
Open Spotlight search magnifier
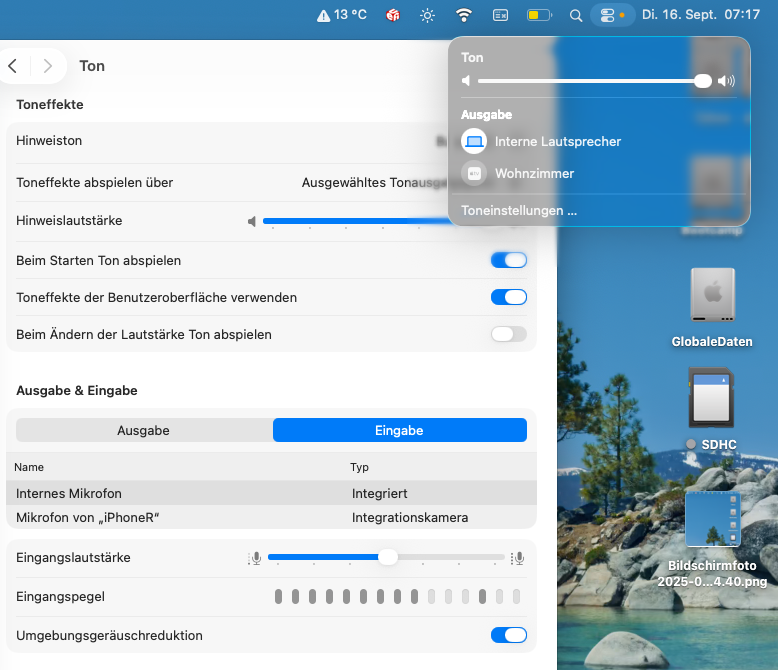coord(576,15)
